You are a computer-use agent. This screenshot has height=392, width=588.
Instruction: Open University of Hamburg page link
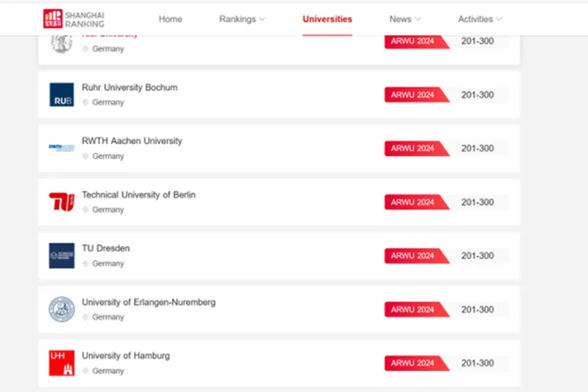(x=126, y=355)
